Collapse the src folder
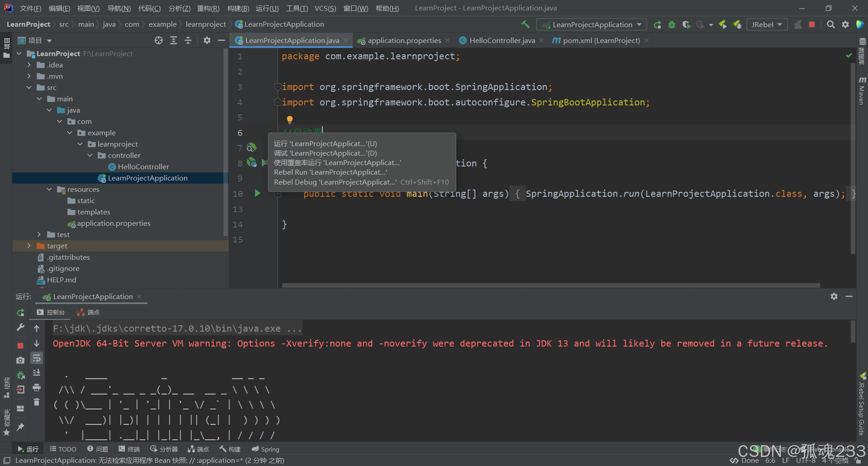 coord(29,88)
